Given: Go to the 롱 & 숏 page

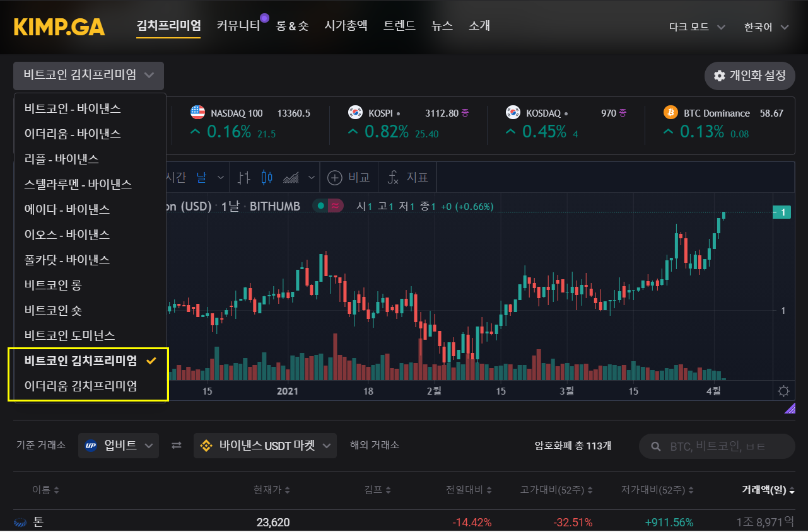Looking at the screenshot, I should click(292, 26).
